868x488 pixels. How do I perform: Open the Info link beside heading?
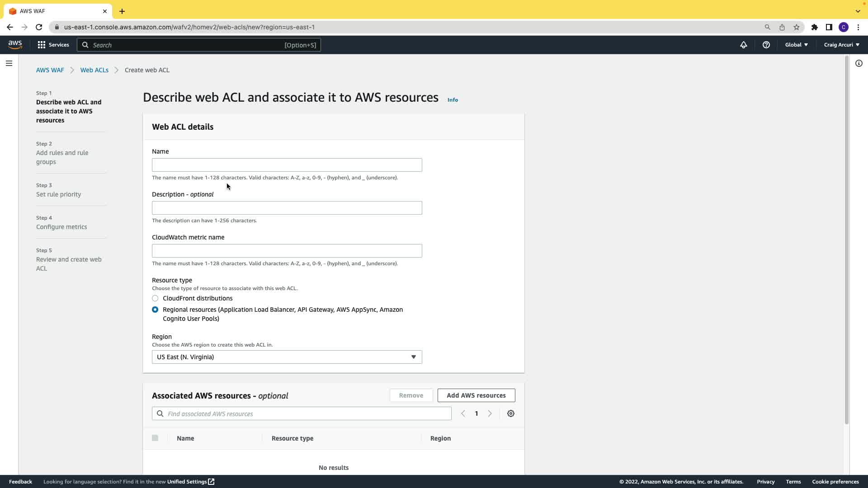pos(452,100)
